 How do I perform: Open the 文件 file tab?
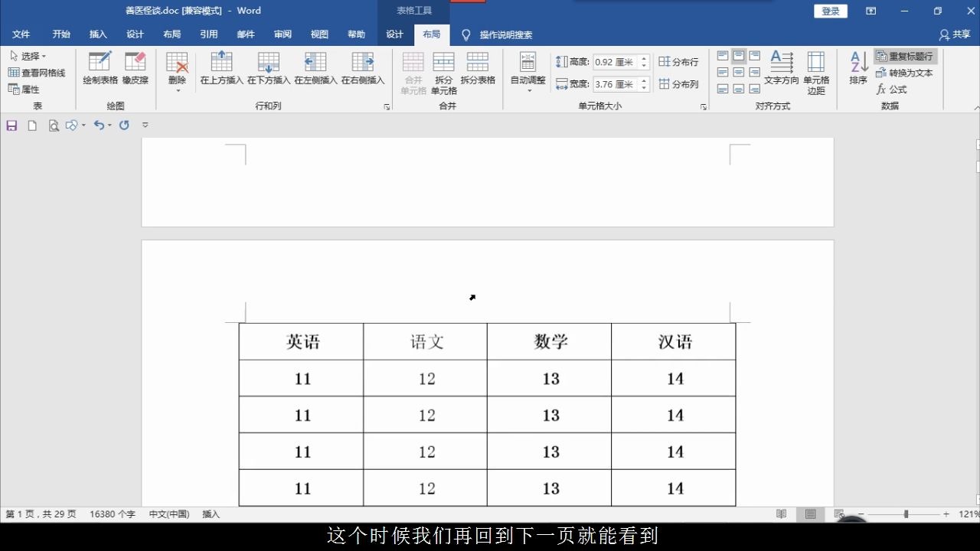(21, 34)
